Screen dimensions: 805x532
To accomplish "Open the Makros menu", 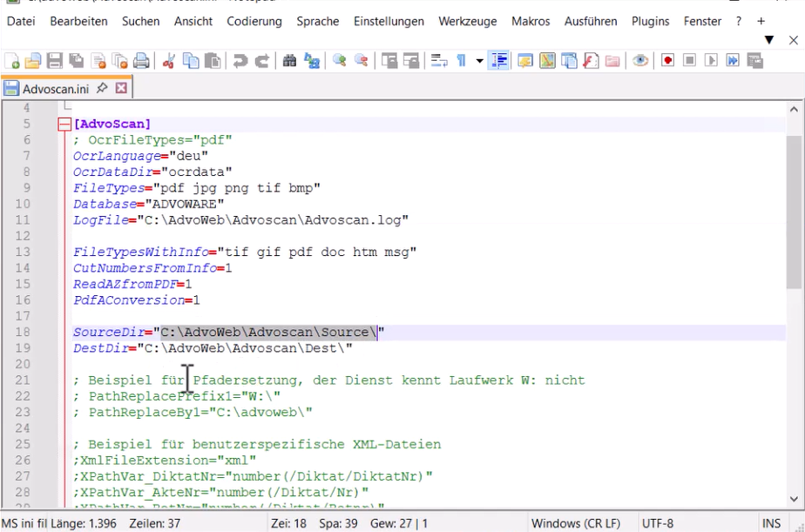I will pos(531,21).
